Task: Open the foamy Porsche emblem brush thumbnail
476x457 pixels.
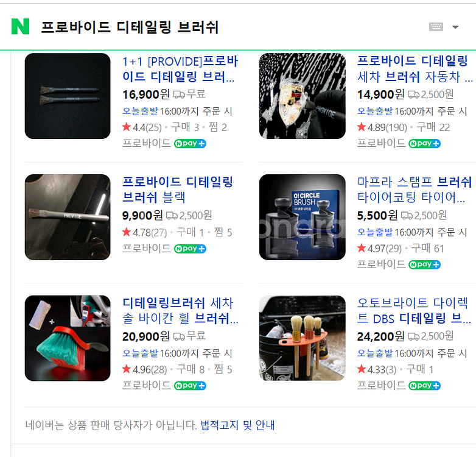Action: (303, 96)
